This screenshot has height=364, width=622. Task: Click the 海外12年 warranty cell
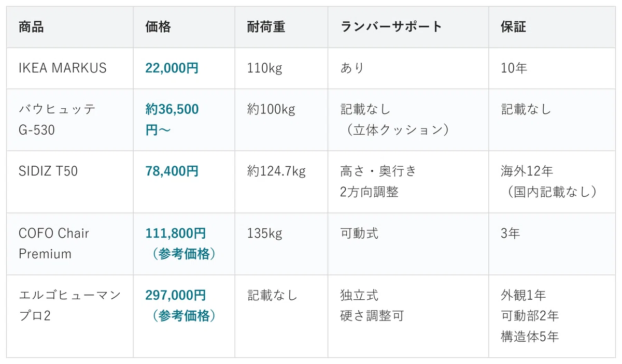coord(552,182)
